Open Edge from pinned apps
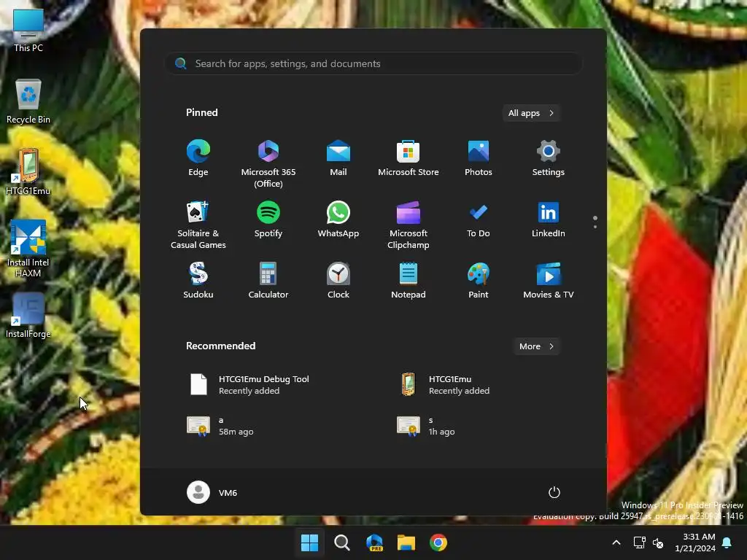747x560 pixels. click(198, 158)
